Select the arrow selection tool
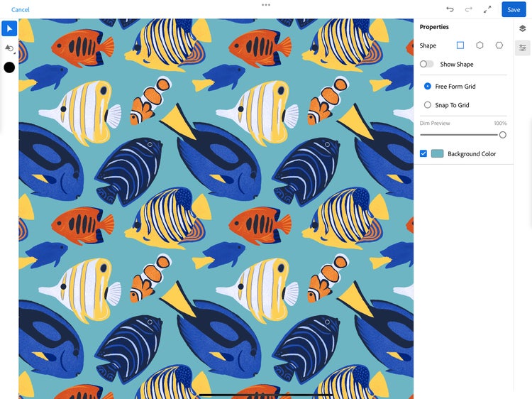This screenshot has width=532, height=399. (9, 28)
